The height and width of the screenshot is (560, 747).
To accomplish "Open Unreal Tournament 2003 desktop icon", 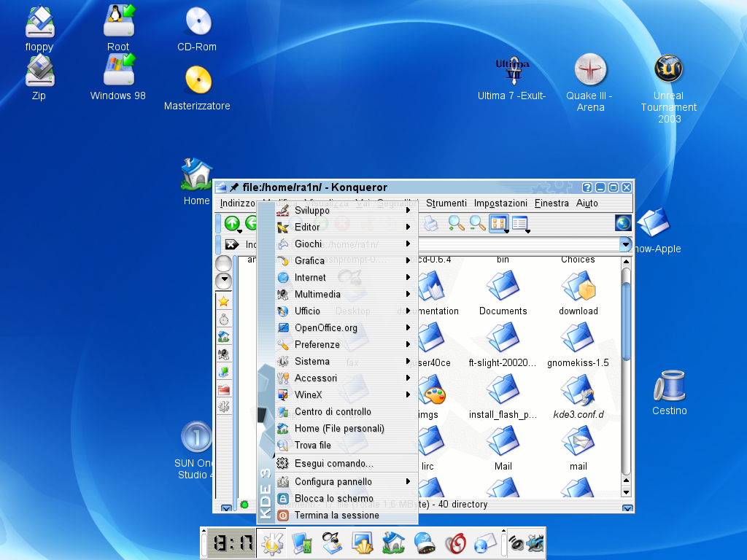I will click(x=668, y=88).
